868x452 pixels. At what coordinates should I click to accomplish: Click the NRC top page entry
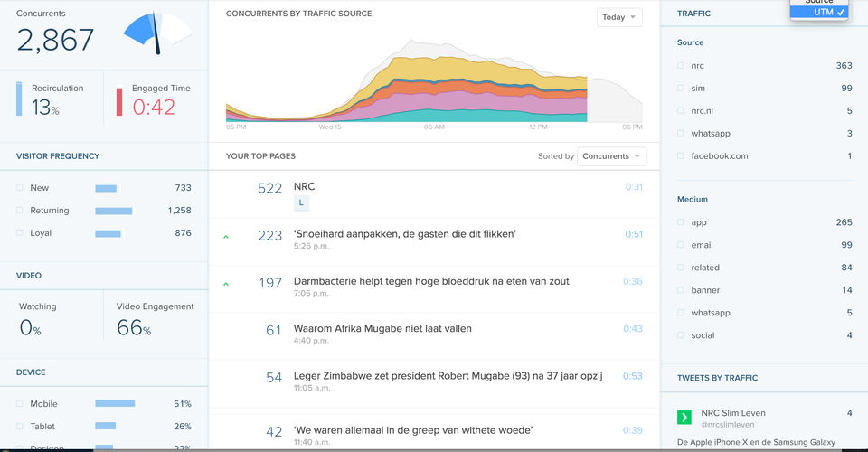[305, 187]
